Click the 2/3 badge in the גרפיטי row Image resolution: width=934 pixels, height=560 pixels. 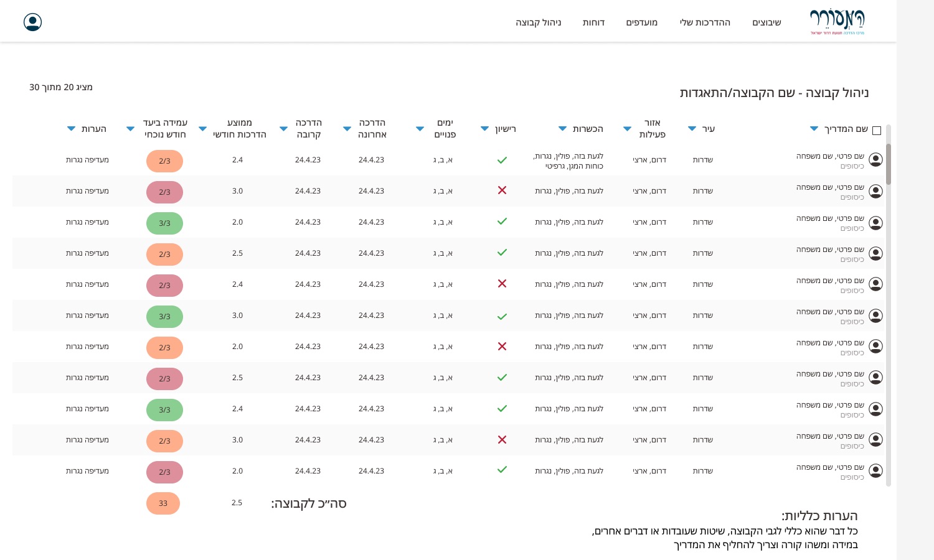[164, 161]
